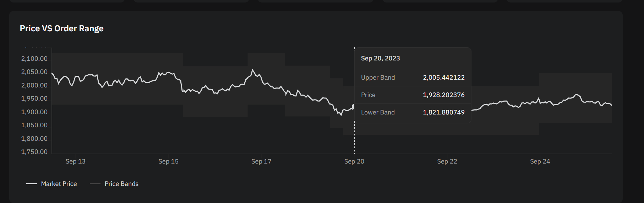Select the hovered data point marker on the price line

coord(354,106)
